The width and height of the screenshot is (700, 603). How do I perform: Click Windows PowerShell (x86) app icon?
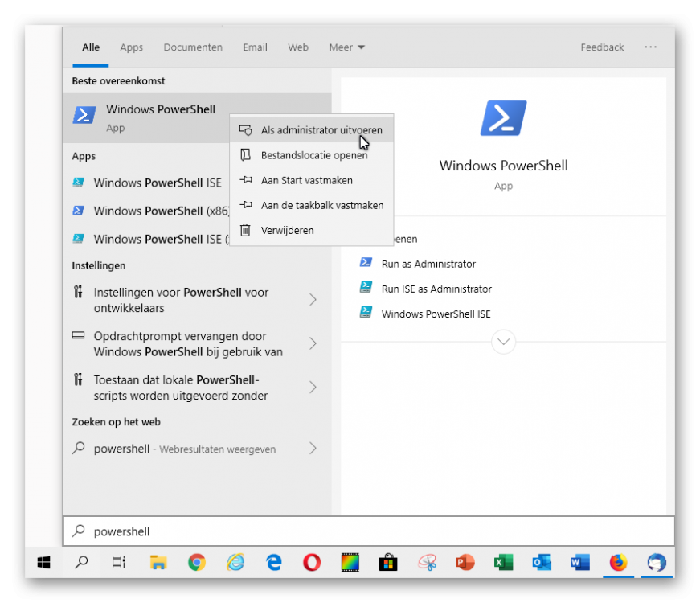click(78, 211)
